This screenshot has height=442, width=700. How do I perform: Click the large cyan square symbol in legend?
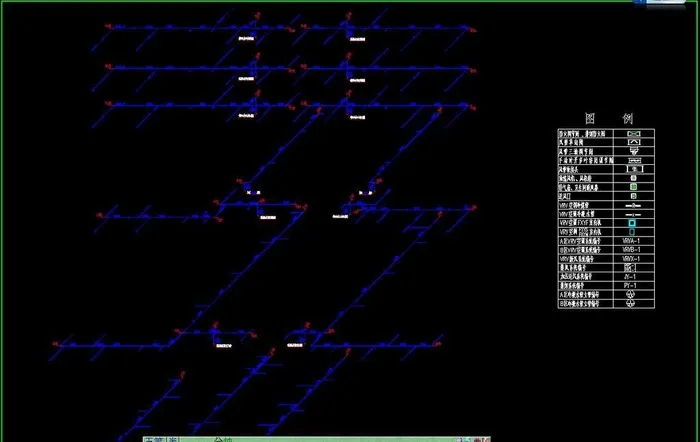coord(632,222)
